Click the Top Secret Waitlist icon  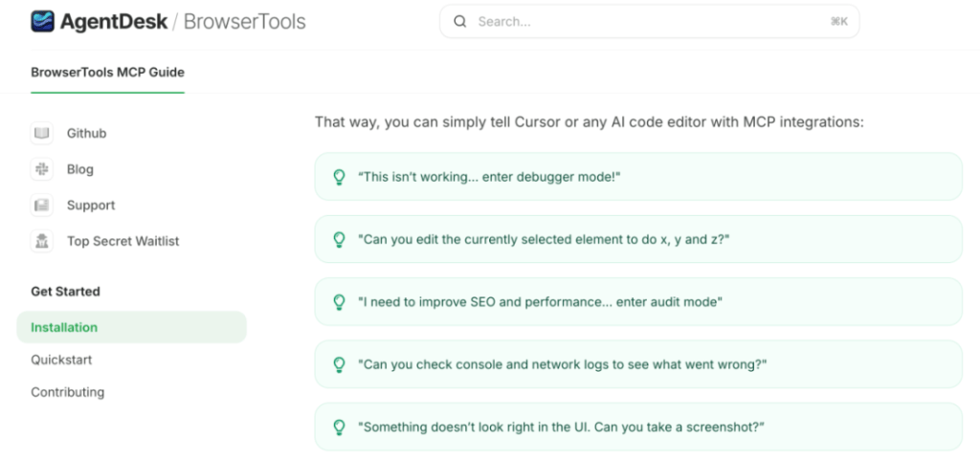[42, 241]
